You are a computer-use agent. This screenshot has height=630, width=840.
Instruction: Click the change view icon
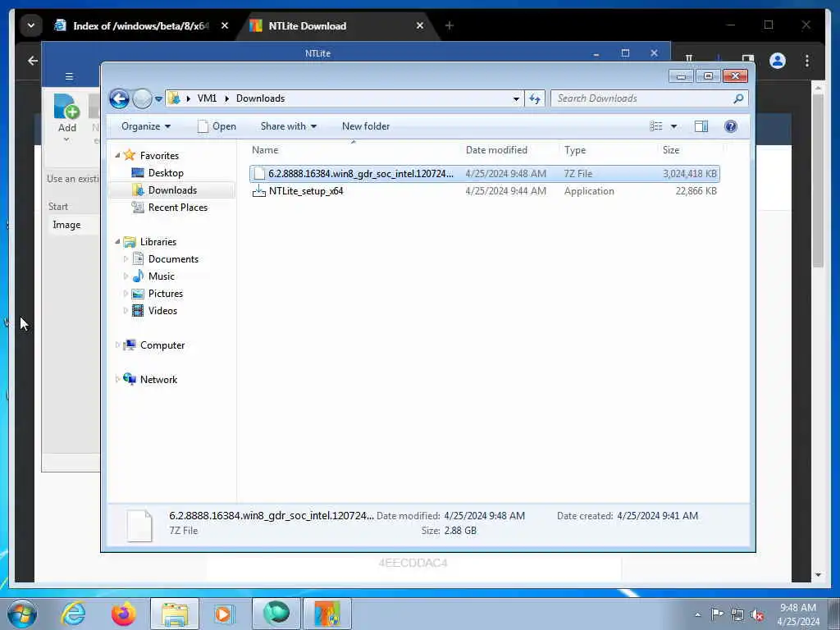pos(656,126)
